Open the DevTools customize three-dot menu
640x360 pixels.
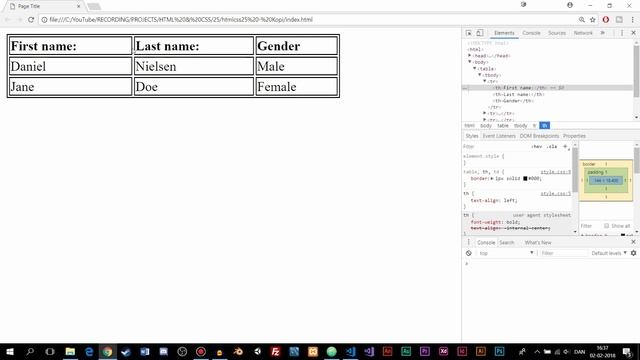point(622,33)
